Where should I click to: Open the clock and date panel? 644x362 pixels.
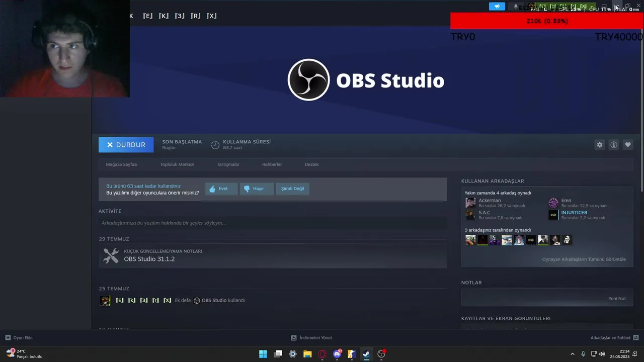point(620,354)
